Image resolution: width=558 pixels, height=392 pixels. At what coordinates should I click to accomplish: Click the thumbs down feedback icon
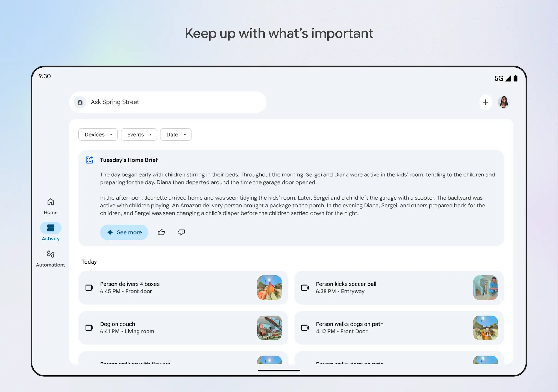click(x=181, y=232)
